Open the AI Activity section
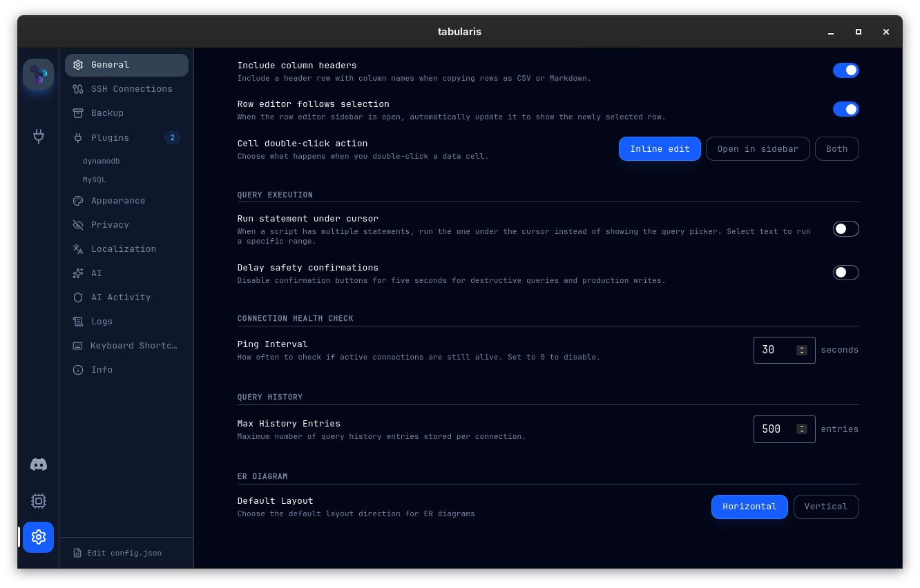 pyautogui.click(x=126, y=297)
